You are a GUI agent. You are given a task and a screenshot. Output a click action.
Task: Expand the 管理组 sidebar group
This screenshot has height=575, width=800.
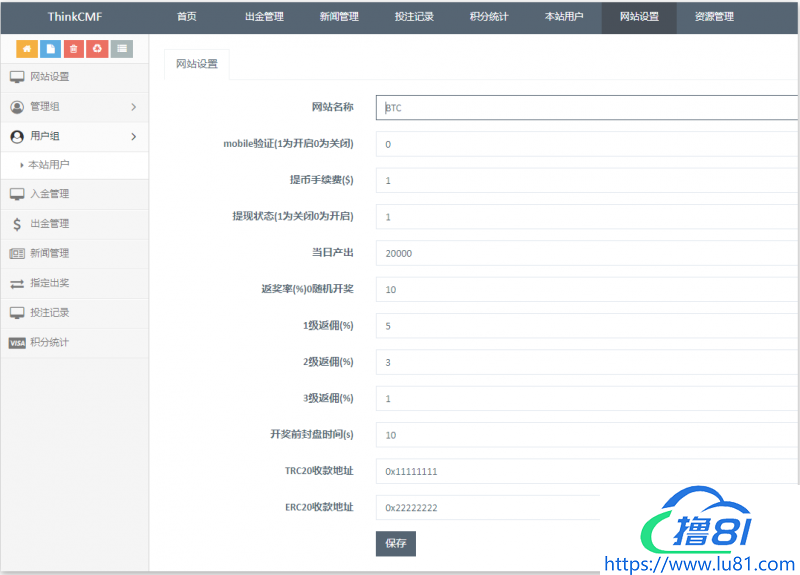point(74,107)
